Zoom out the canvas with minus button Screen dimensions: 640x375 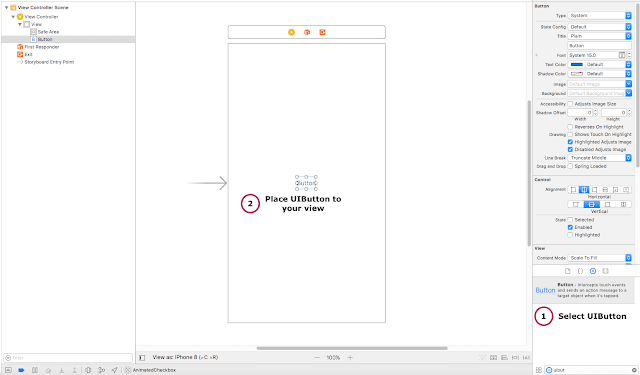tap(317, 357)
